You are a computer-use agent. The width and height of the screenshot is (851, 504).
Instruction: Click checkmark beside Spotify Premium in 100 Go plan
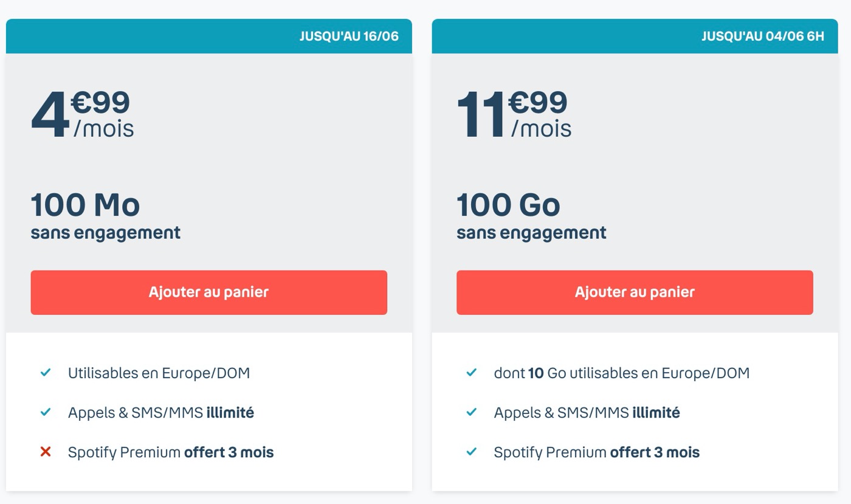(x=472, y=452)
